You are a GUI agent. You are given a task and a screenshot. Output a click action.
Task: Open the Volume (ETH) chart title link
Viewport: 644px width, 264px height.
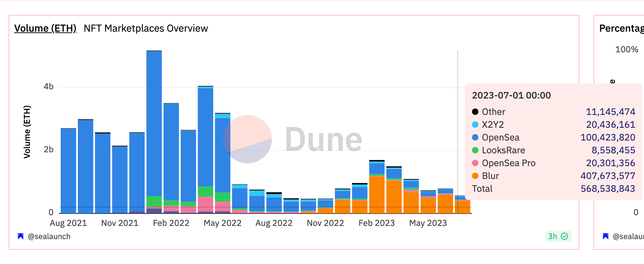[x=45, y=28]
